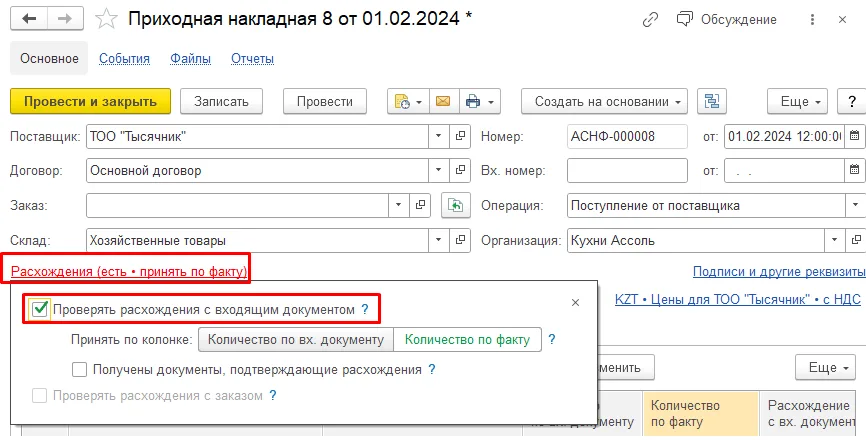Expand the Заказ dropdown list

(x=399, y=205)
